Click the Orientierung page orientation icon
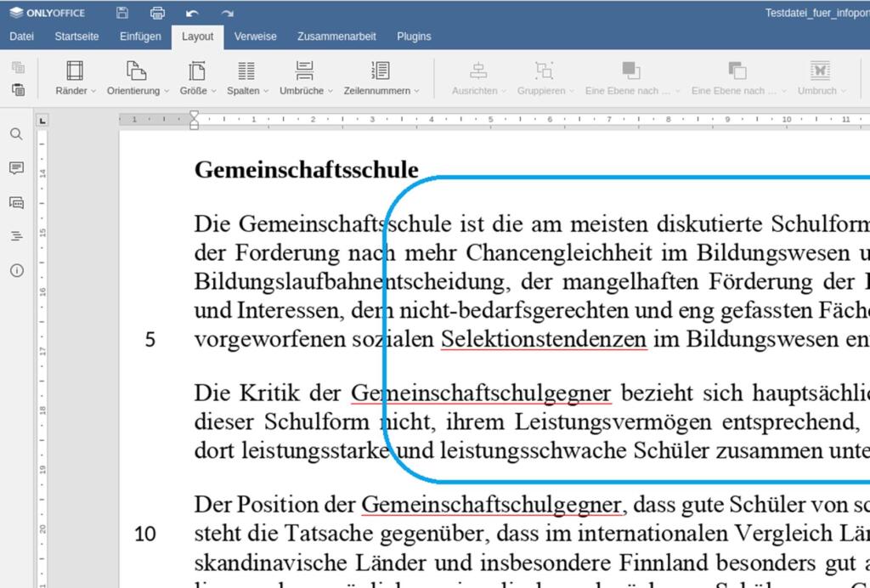 [137, 71]
